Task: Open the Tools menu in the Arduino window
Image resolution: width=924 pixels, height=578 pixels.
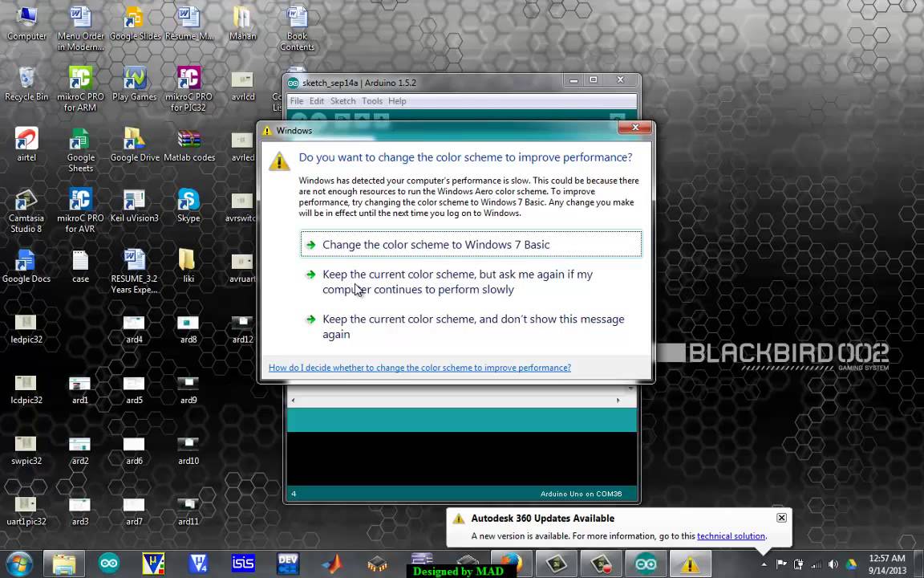Action: coord(372,101)
